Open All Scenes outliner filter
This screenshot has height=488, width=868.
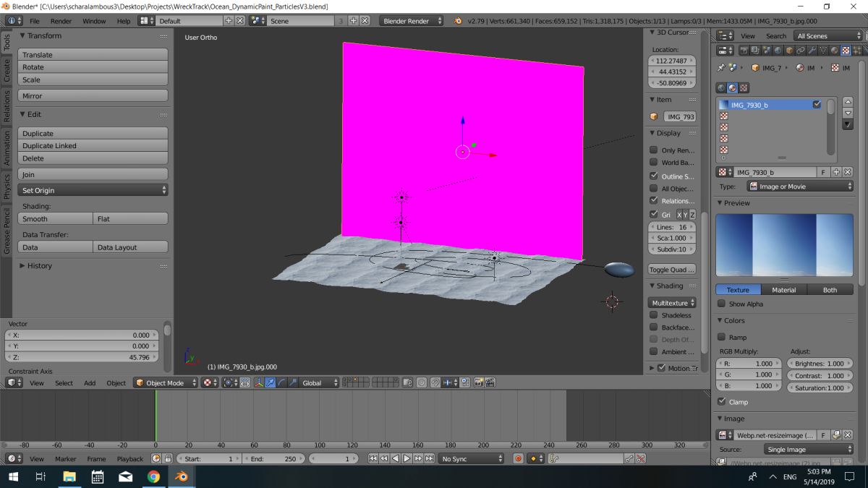(x=828, y=35)
